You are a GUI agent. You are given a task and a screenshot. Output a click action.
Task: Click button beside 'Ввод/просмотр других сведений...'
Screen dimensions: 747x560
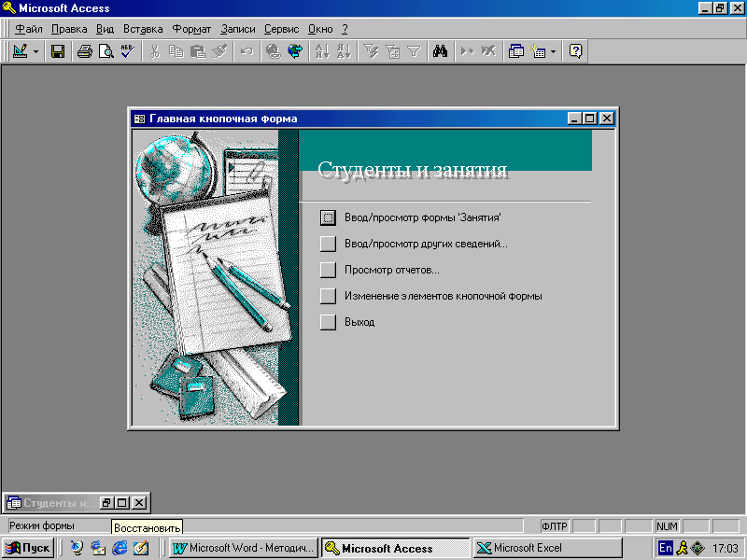pyautogui.click(x=328, y=244)
